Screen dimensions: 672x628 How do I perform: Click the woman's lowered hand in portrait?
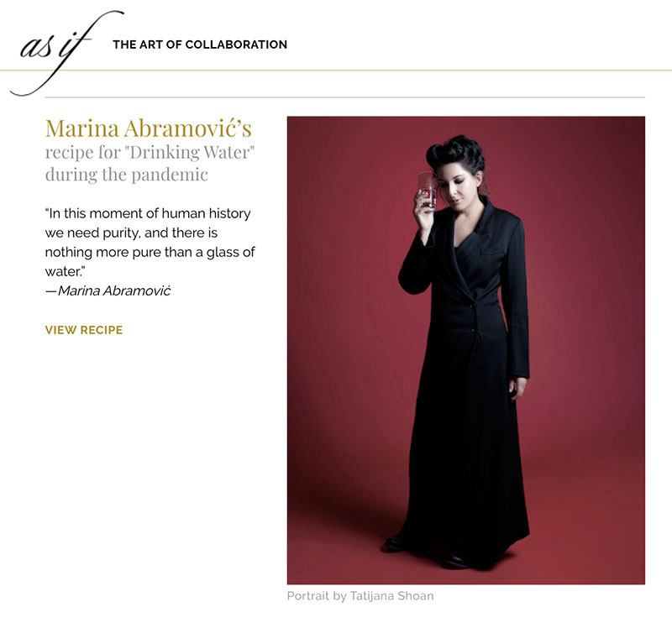tap(517, 389)
